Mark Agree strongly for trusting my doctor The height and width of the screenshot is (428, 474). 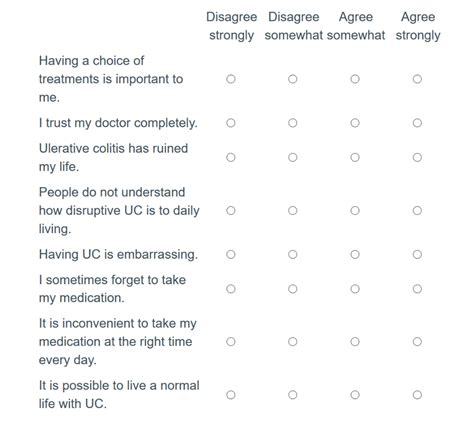(x=417, y=123)
